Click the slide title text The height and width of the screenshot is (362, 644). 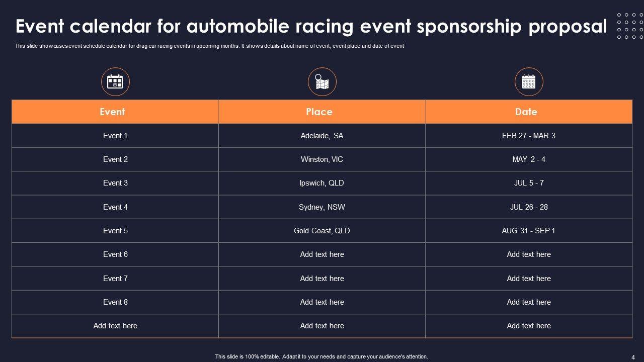[311, 26]
